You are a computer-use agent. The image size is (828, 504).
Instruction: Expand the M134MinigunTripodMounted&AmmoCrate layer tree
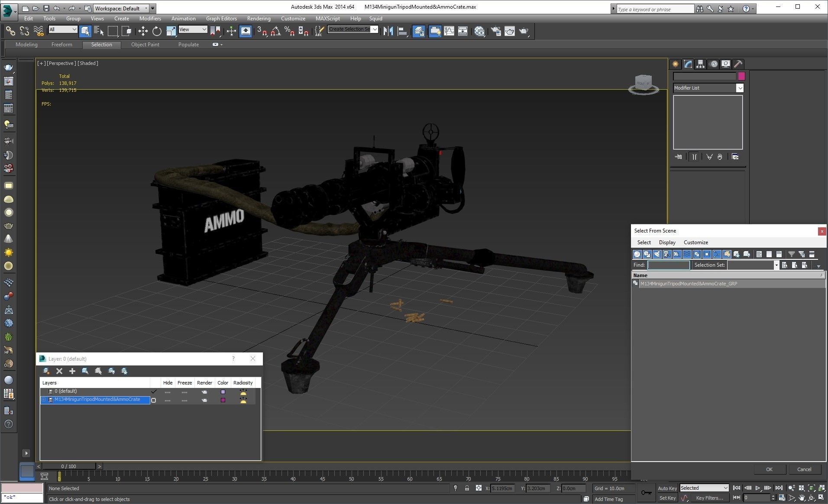(44, 400)
